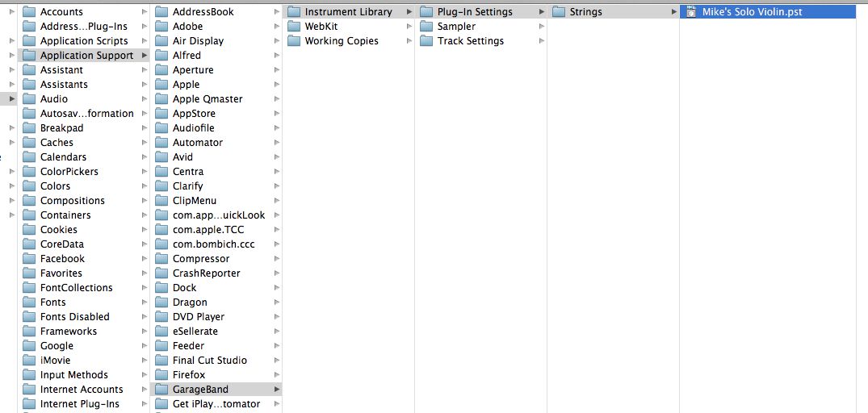Select the Apple folder row
Screen dimensions: 868x413
[x=216, y=85]
